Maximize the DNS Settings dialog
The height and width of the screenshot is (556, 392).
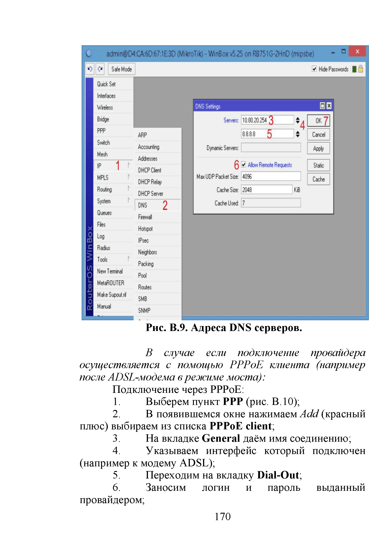(322, 106)
